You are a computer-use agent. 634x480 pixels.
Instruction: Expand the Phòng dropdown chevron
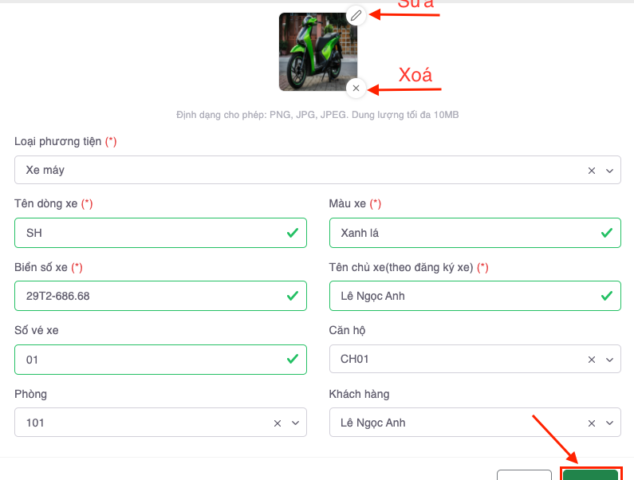[x=296, y=423]
